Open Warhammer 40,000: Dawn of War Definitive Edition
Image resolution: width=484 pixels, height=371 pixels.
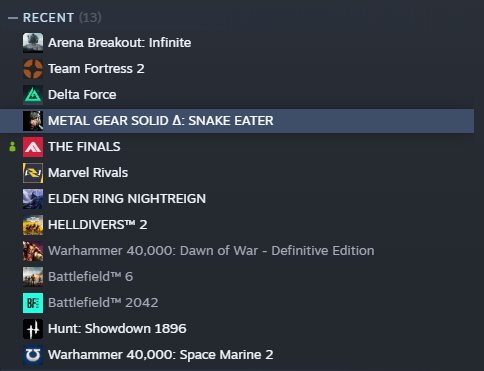pos(237,251)
